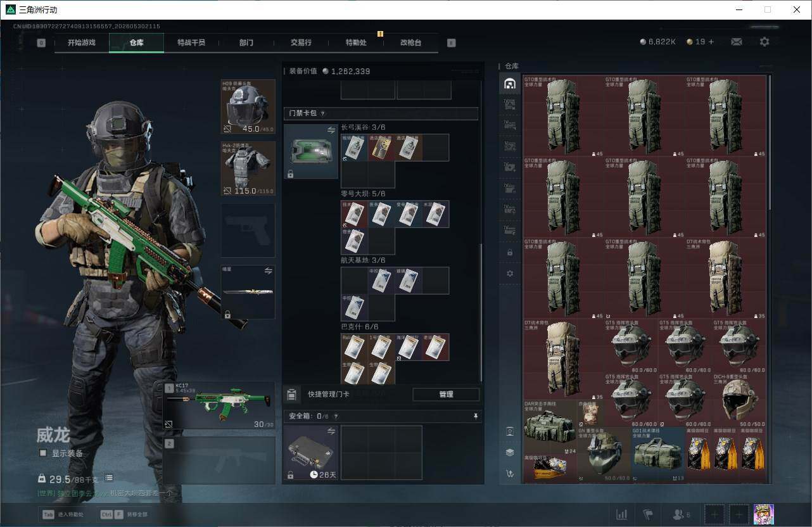Click the plus slot beside the avatar
The image size is (812, 527).
[x=739, y=514]
